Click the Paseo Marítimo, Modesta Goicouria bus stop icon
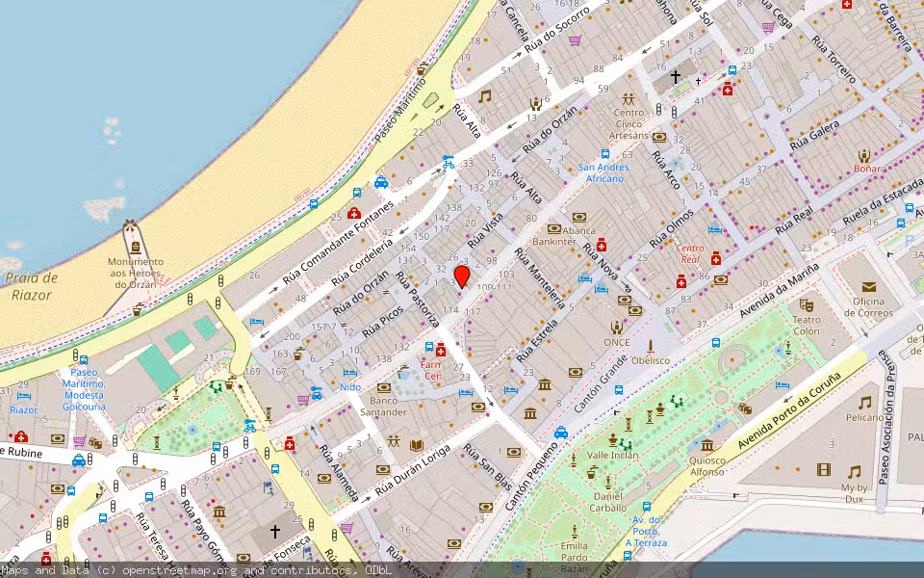The height and width of the screenshot is (578, 924). coord(84,359)
